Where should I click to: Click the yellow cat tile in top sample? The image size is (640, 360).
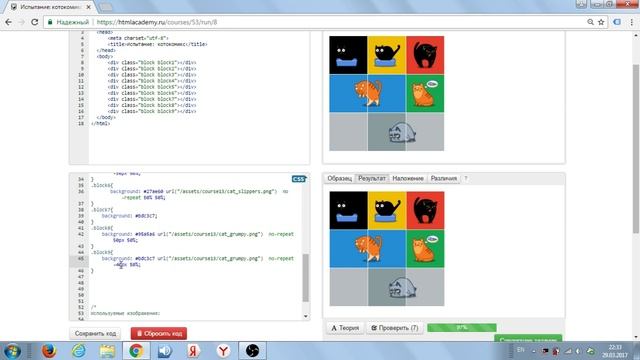pyautogui.click(x=387, y=55)
